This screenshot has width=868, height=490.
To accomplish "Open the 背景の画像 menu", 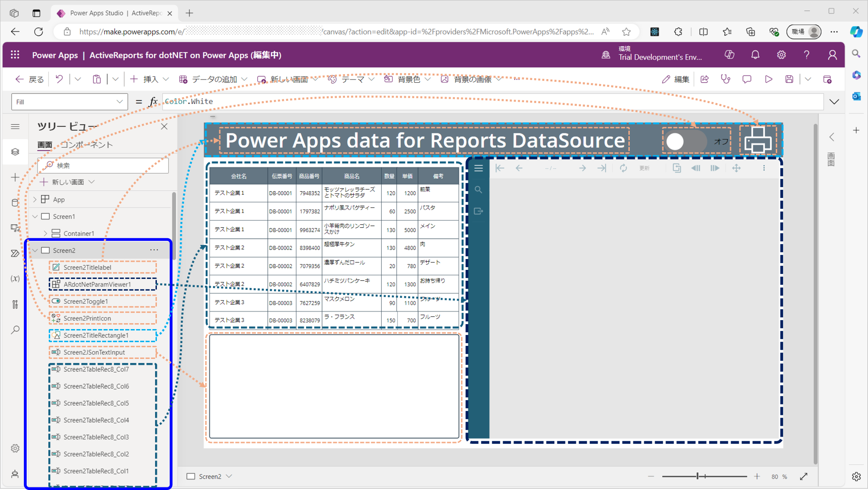I will (472, 79).
